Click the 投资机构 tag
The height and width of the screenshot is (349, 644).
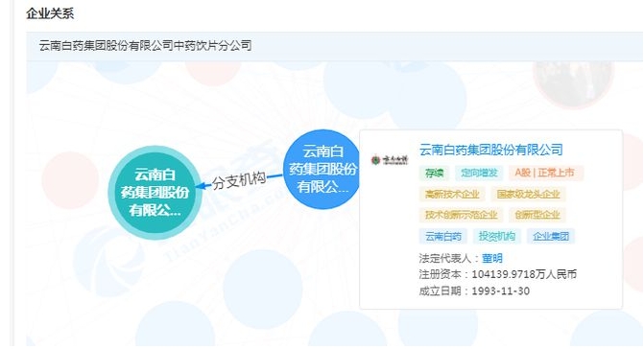pos(497,236)
